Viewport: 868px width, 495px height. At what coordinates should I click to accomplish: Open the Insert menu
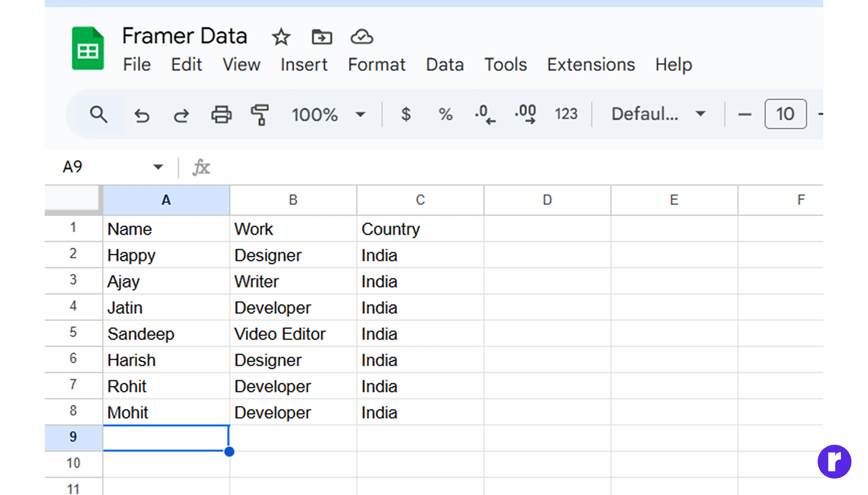tap(304, 65)
